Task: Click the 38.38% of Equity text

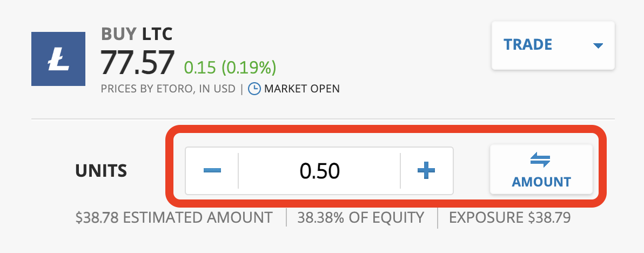Action: [360, 217]
